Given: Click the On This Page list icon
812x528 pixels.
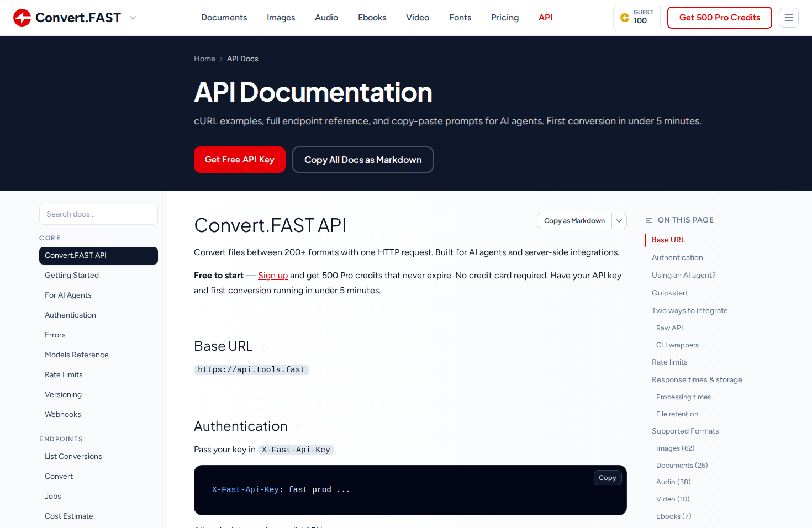Looking at the screenshot, I should (649, 220).
